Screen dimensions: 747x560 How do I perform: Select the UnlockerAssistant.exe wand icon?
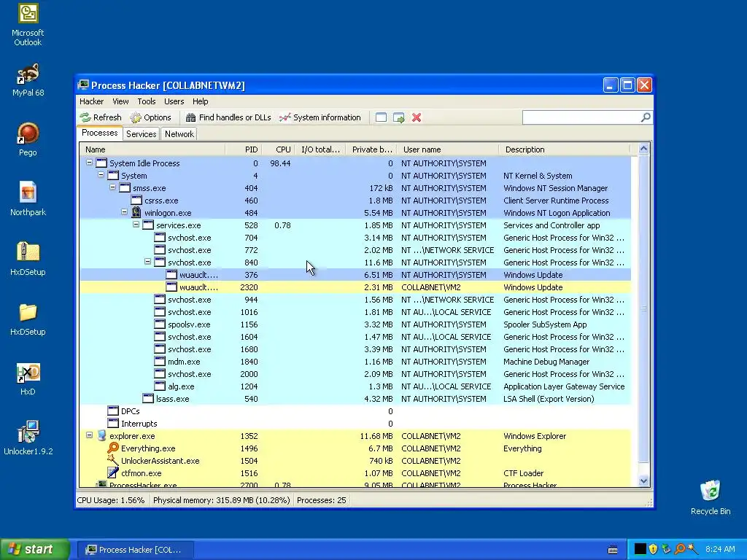coord(113,461)
